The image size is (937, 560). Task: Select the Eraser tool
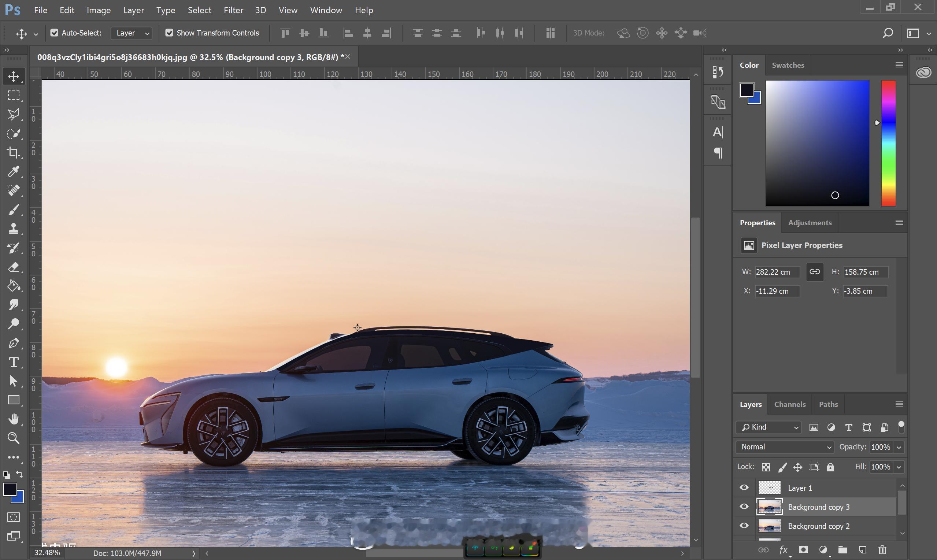14,267
